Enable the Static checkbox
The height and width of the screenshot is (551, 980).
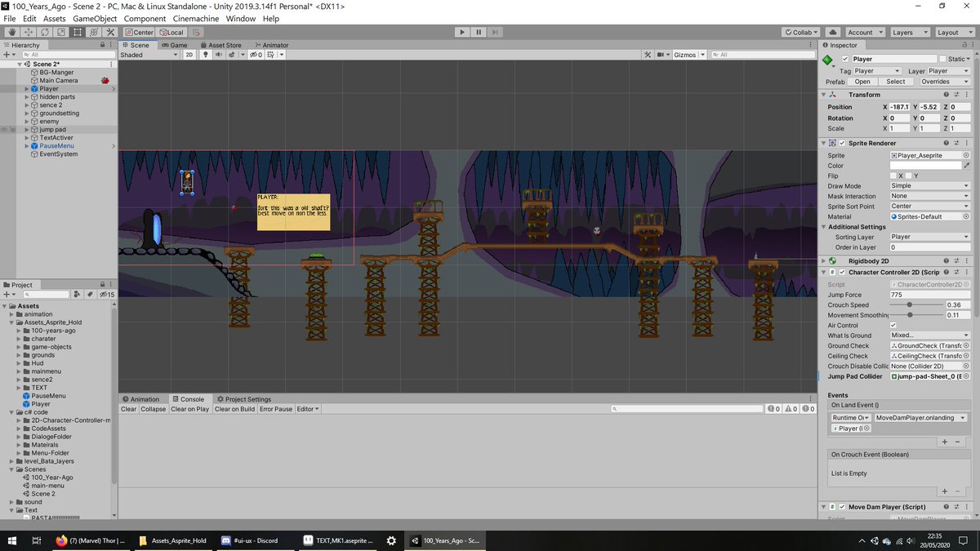942,59
